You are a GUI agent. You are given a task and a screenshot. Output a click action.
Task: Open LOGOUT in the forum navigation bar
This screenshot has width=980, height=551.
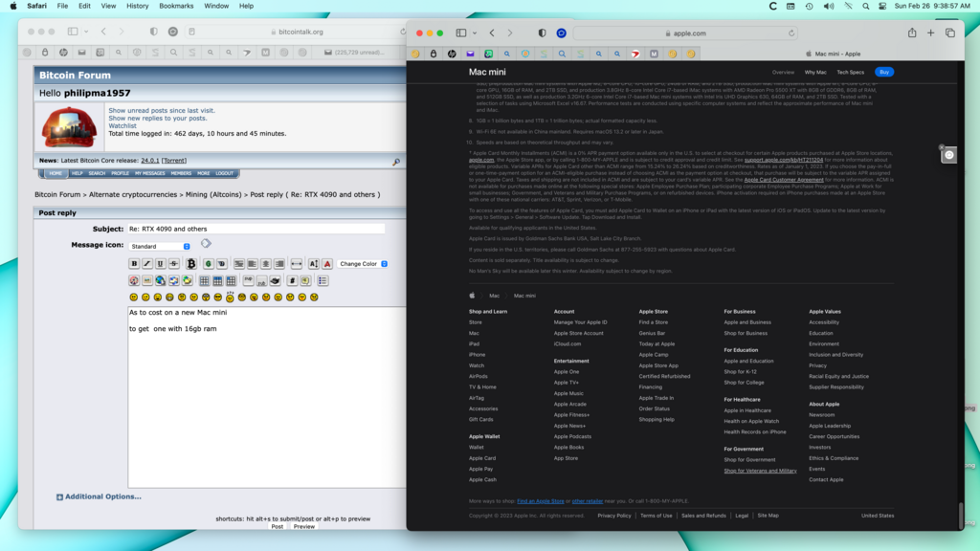click(x=224, y=174)
